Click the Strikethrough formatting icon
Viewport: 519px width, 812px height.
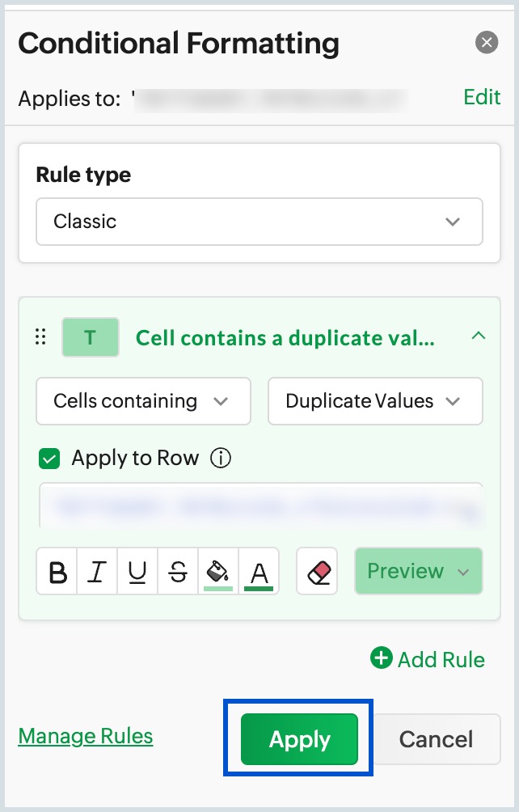pos(178,572)
